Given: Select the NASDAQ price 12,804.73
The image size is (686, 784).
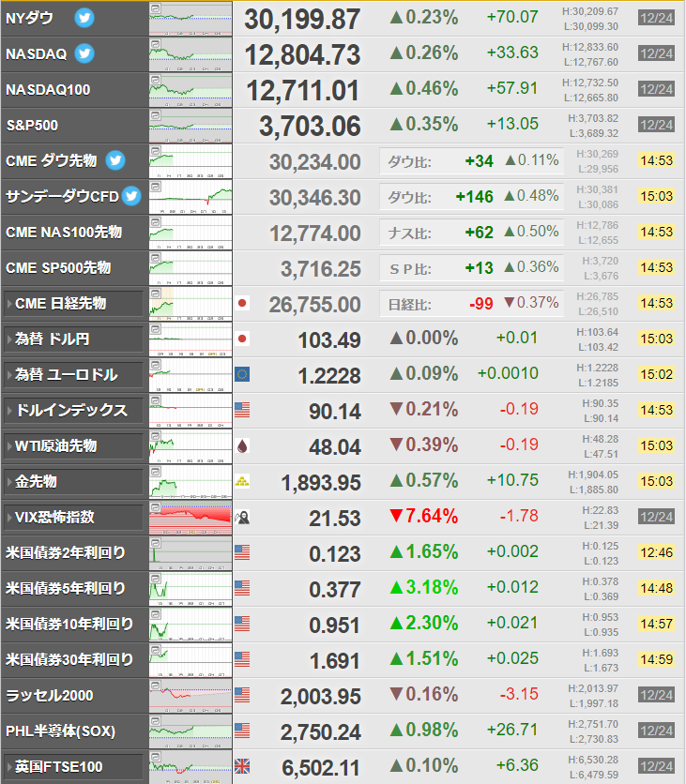Looking at the screenshot, I should click(x=302, y=55).
